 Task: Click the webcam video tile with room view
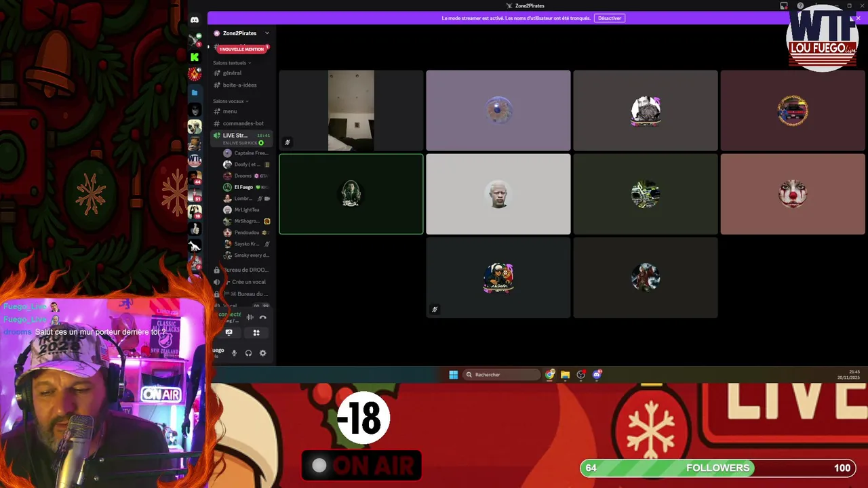(x=351, y=110)
